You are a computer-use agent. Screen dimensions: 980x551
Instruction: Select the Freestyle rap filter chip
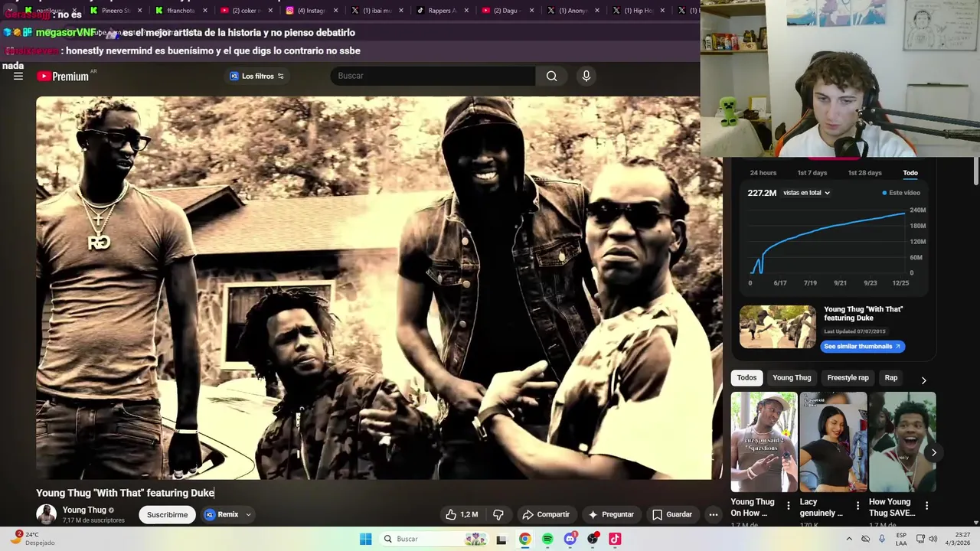coord(848,377)
